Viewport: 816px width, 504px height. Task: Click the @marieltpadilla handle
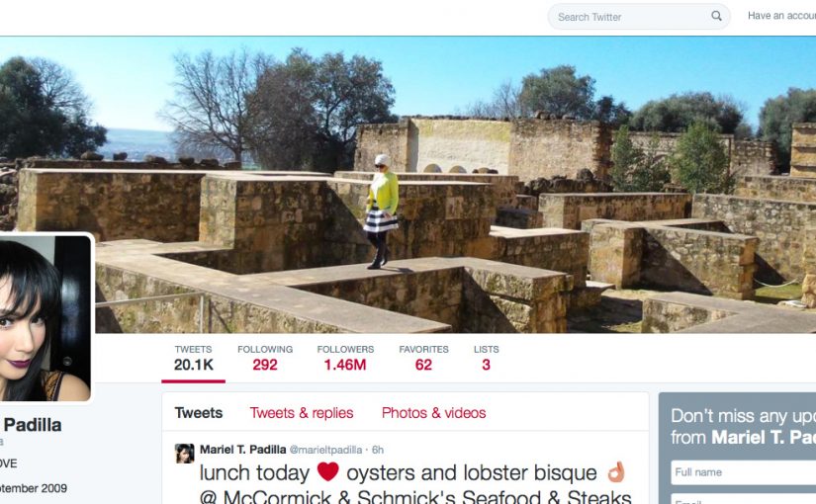pyautogui.click(x=325, y=450)
